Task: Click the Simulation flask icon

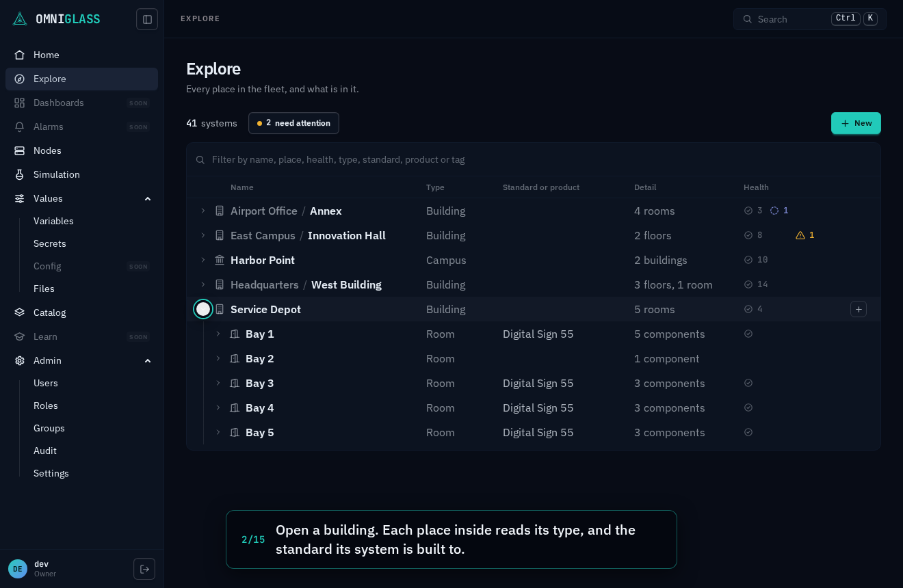Action: [x=20, y=174]
